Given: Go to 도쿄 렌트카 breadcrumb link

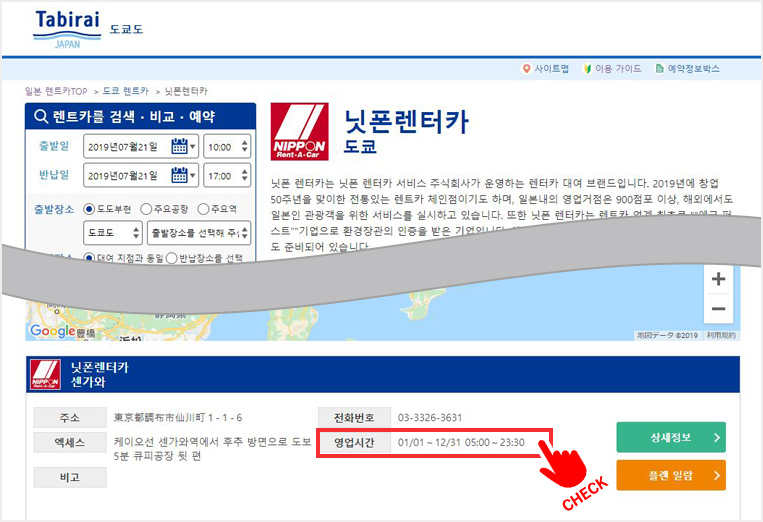Looking at the screenshot, I should tap(125, 91).
